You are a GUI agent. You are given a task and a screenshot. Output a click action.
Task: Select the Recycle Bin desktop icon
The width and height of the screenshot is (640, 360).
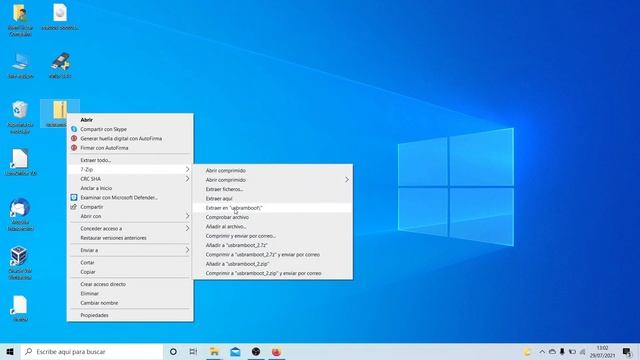tap(20, 110)
